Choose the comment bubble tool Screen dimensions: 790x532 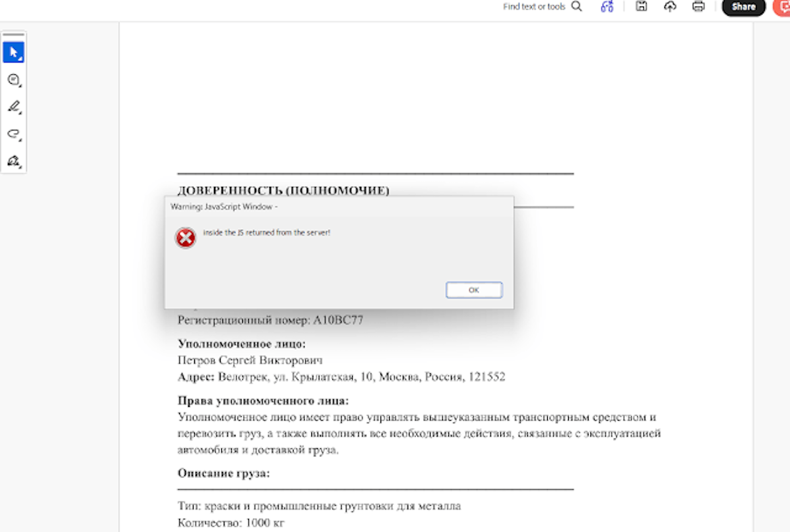pos(13,80)
